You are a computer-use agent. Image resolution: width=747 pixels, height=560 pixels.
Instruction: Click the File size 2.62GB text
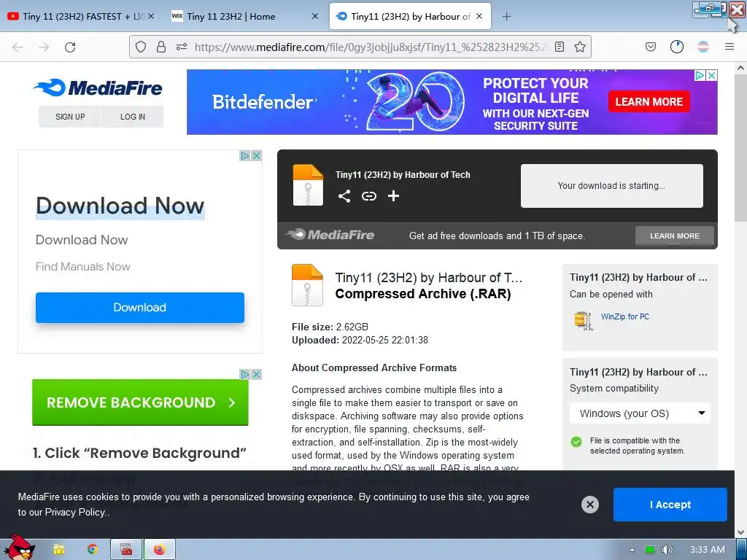tap(330, 327)
